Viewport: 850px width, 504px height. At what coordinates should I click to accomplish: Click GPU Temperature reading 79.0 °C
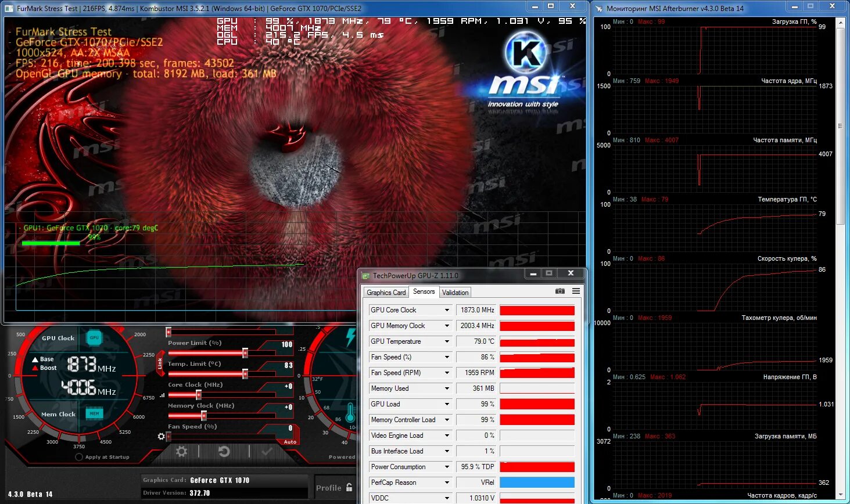[x=476, y=341]
